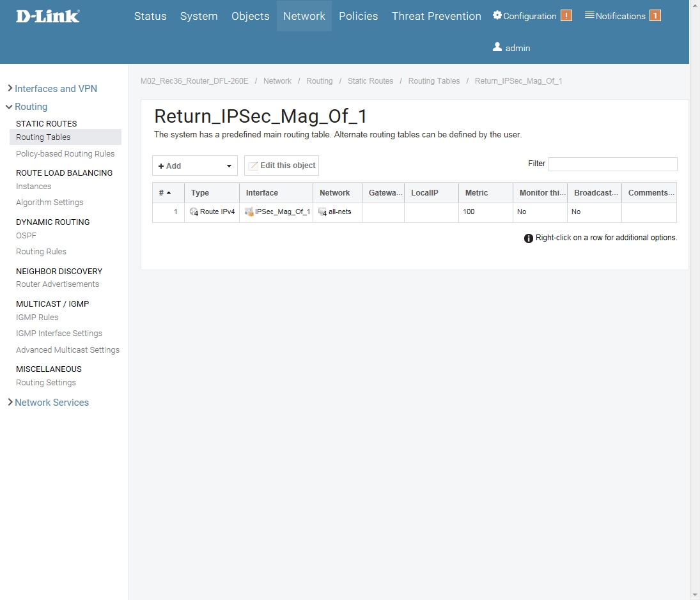Image resolution: width=700 pixels, height=600 pixels.
Task: Open the Objects menu
Action: (x=250, y=16)
